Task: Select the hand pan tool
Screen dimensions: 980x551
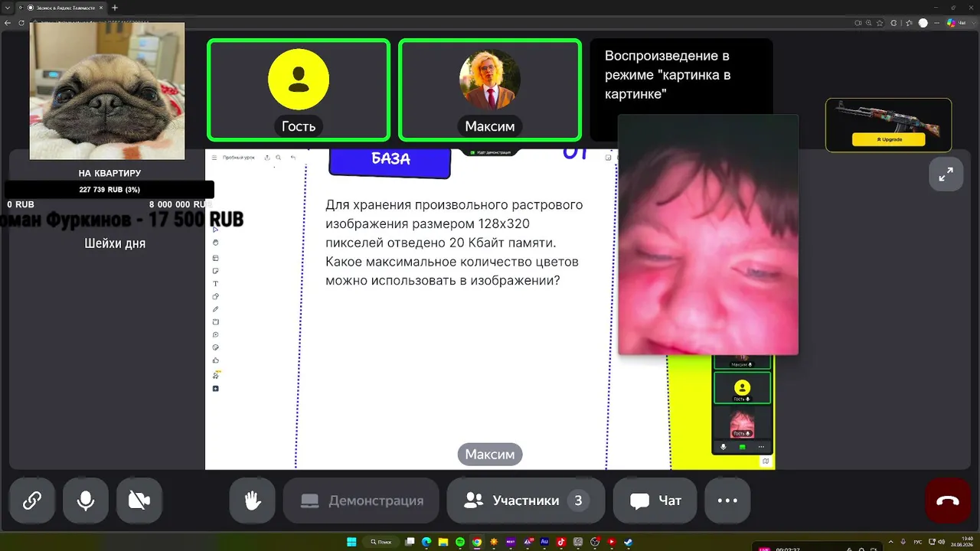Action: point(216,243)
